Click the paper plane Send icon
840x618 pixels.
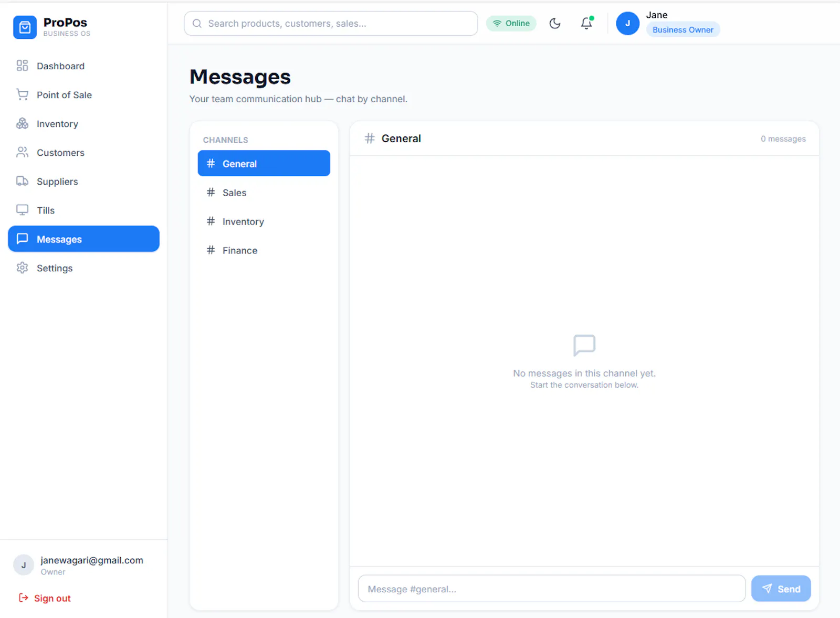[767, 589]
